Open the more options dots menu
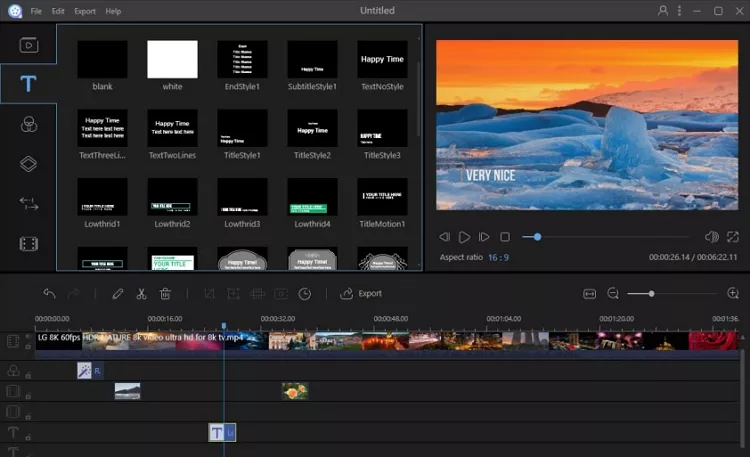750x457 pixels. 679,11
